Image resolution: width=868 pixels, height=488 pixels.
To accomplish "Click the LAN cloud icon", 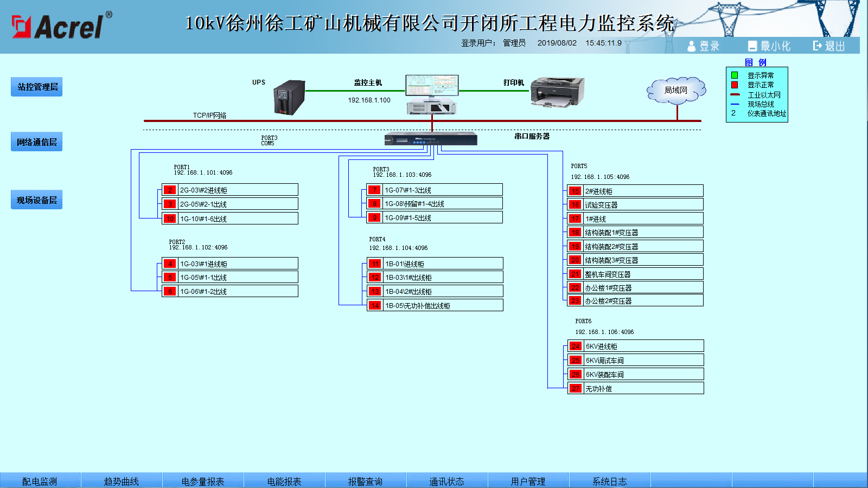I will 676,91.
